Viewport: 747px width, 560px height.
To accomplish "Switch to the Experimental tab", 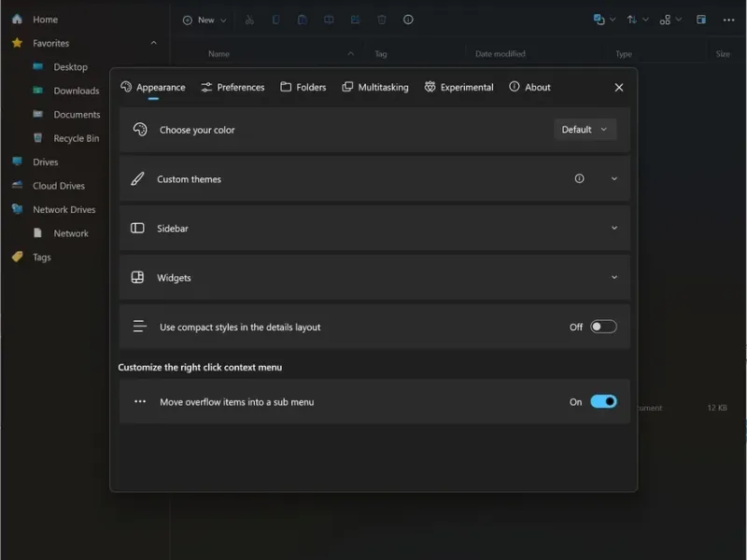I will (x=459, y=87).
